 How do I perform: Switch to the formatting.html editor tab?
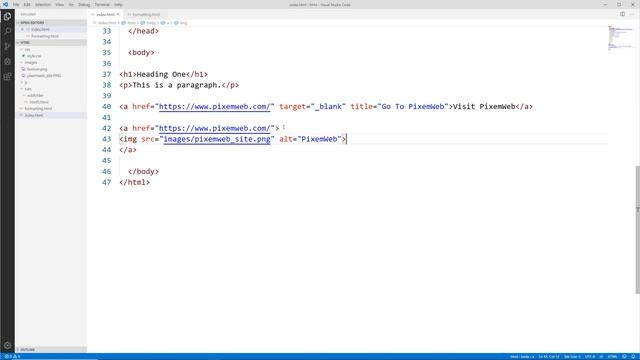coord(146,14)
